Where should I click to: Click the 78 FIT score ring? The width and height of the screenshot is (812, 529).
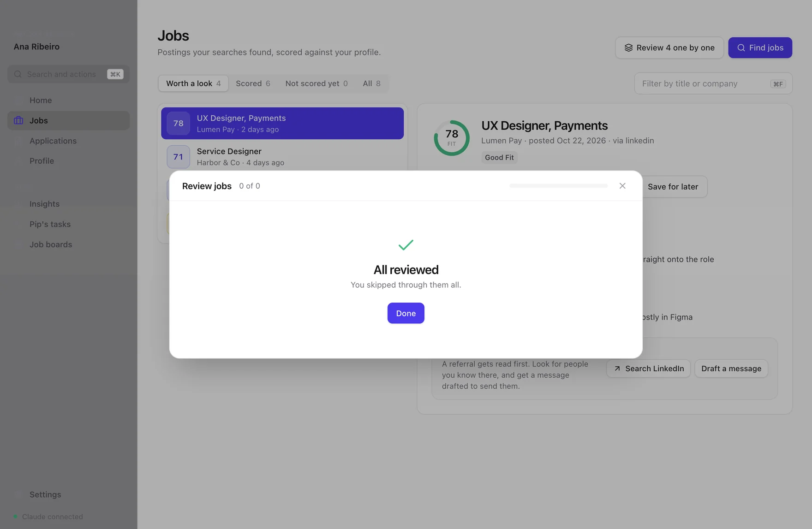(x=452, y=138)
